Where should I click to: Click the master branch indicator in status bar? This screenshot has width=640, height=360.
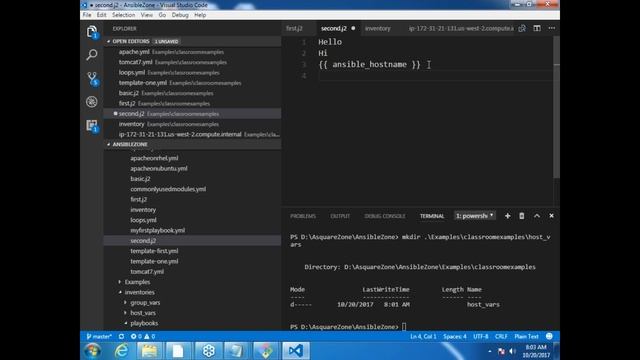[99, 336]
